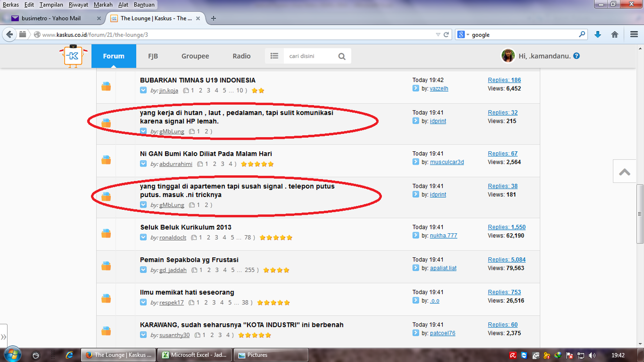644x362 pixels.
Task: Go to Firefox home page icon
Action: [x=614, y=35]
